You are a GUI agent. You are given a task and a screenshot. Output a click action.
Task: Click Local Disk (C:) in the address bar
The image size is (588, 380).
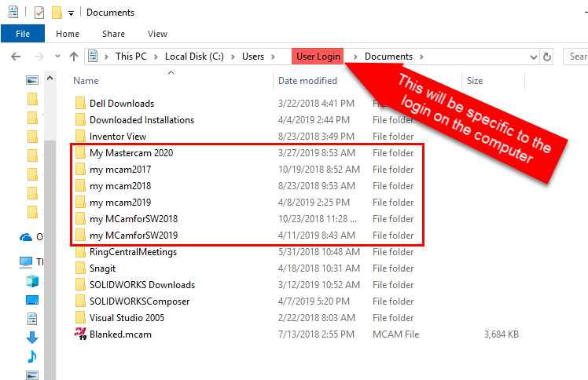[x=194, y=57]
